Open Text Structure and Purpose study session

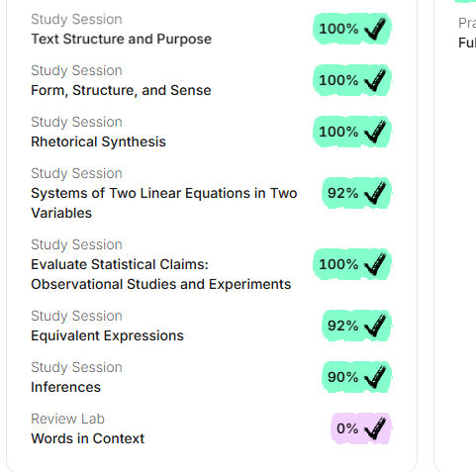tap(122, 39)
